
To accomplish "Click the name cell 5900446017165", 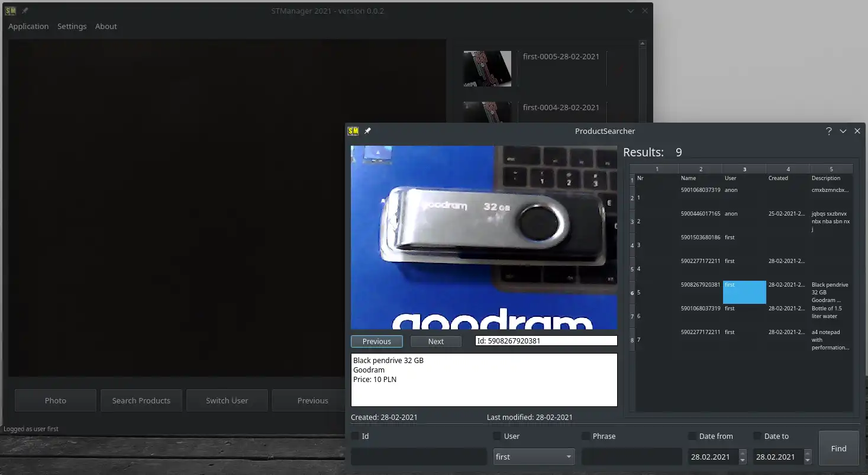I will coord(701,221).
